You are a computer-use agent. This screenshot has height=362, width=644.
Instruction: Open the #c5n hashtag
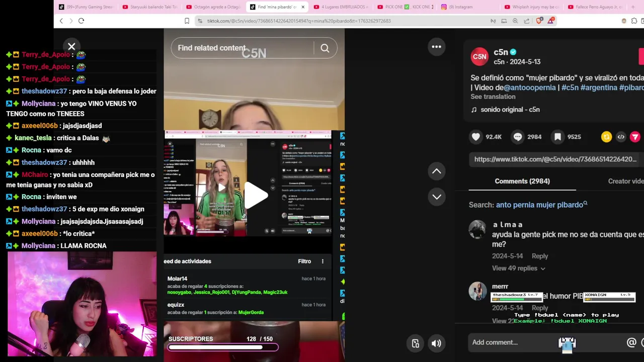570,87
